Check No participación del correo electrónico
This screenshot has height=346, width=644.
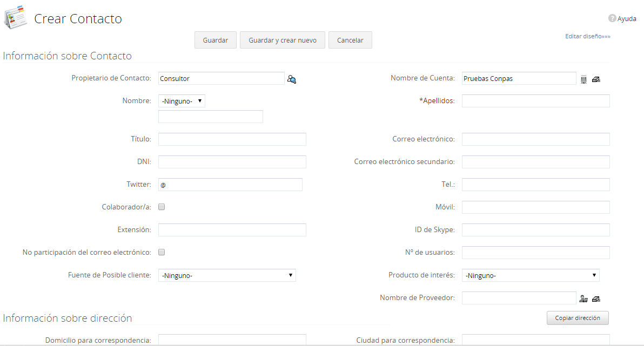[x=162, y=252]
